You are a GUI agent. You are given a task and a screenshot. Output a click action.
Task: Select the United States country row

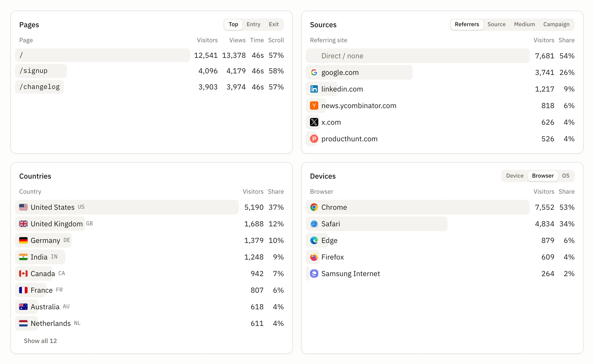point(152,207)
